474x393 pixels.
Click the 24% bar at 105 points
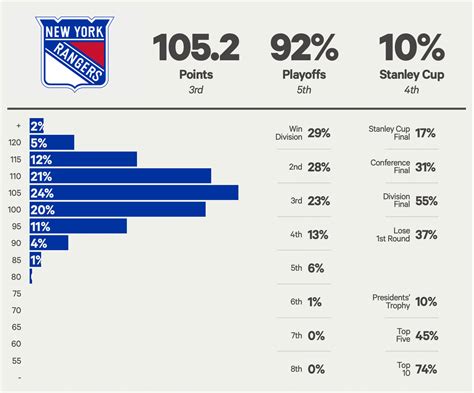[x=134, y=193]
